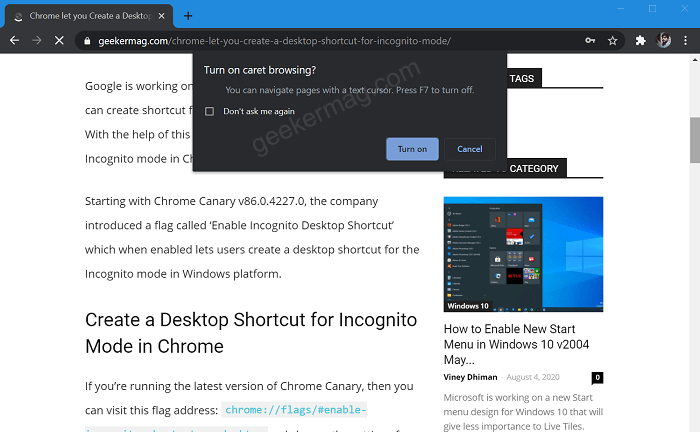Click the 'August 4, 2020' date text
700x432 pixels.
(533, 377)
